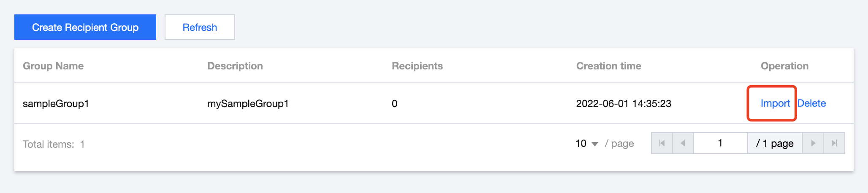Click the Create Recipient Group button
Image resolution: width=868 pixels, height=193 pixels.
(x=85, y=28)
